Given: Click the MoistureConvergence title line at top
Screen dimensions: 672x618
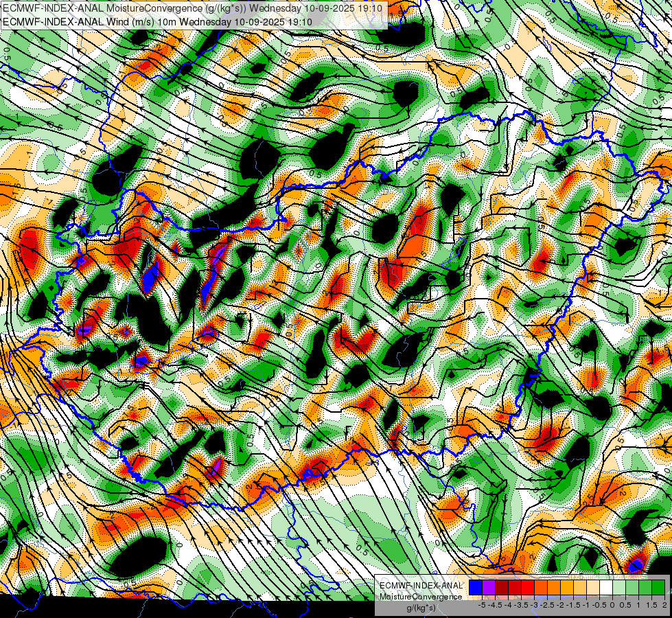Looking at the screenshot, I should point(193,8).
